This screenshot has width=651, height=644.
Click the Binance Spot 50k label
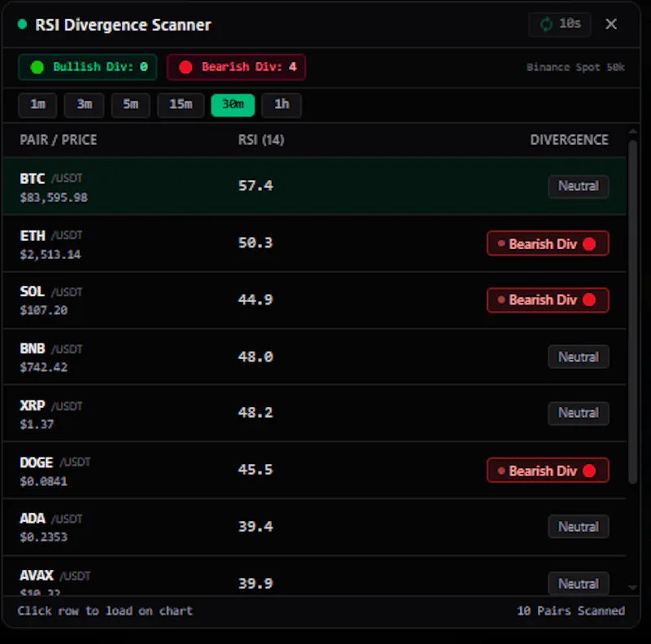(x=575, y=68)
